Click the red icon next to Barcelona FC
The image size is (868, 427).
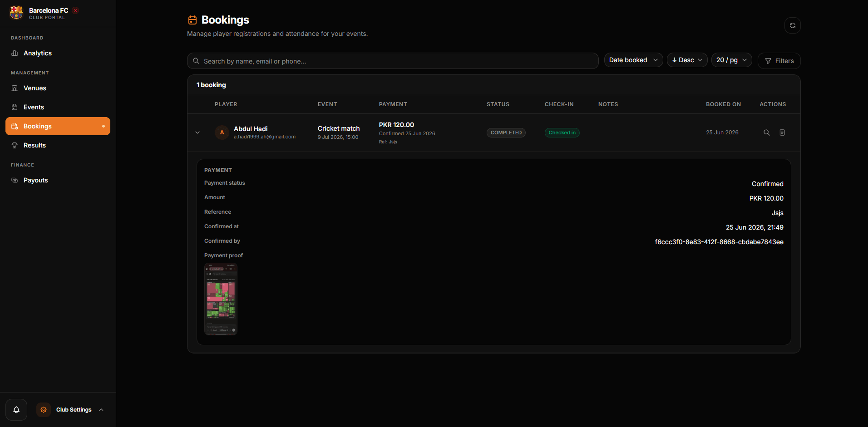[x=75, y=10]
